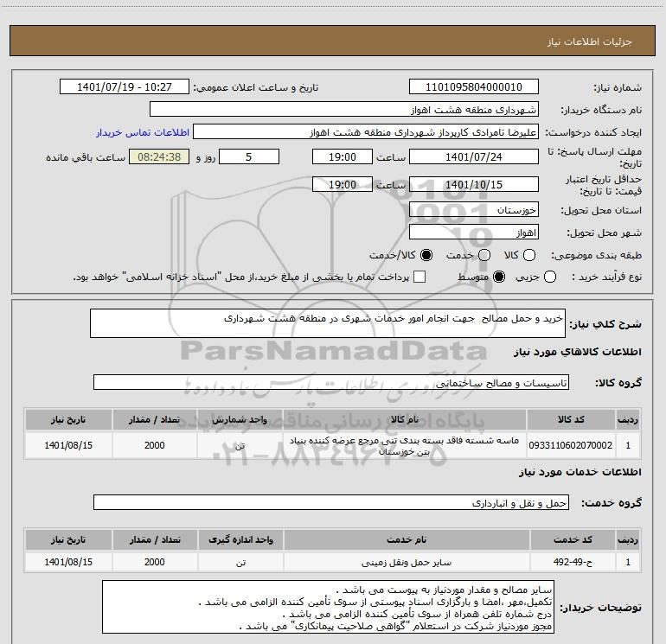This screenshot has width=666, height=644.
Task: Click service code ح-49-492
Action: point(573,562)
